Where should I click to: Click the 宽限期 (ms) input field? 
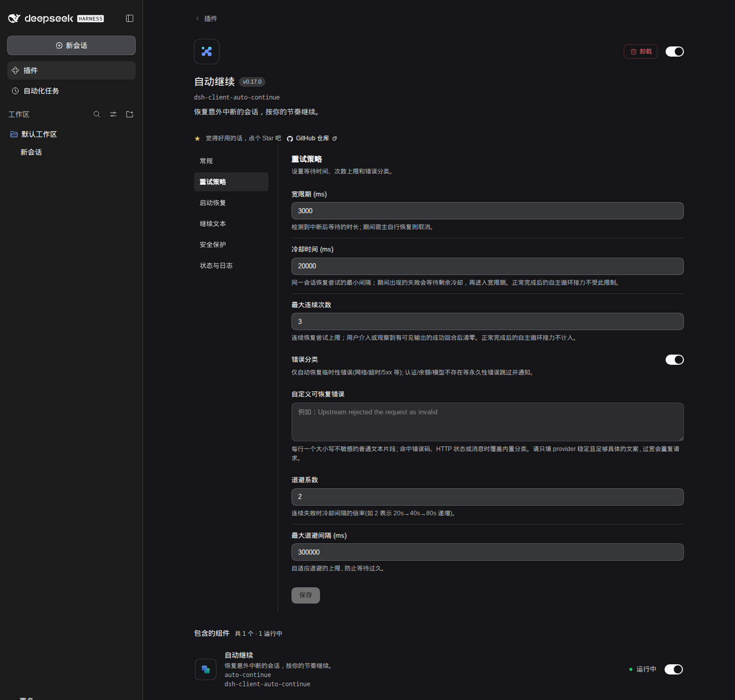[x=487, y=211]
